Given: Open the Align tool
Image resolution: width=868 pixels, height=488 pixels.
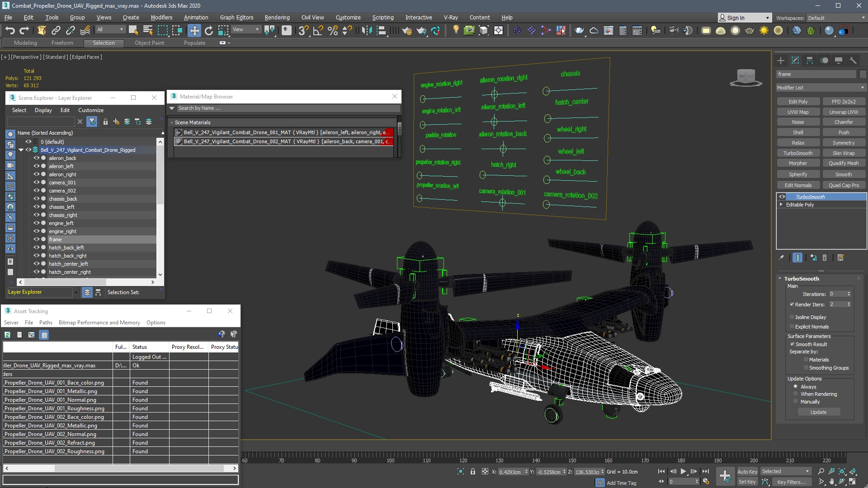Looking at the screenshot, I should coord(382,31).
